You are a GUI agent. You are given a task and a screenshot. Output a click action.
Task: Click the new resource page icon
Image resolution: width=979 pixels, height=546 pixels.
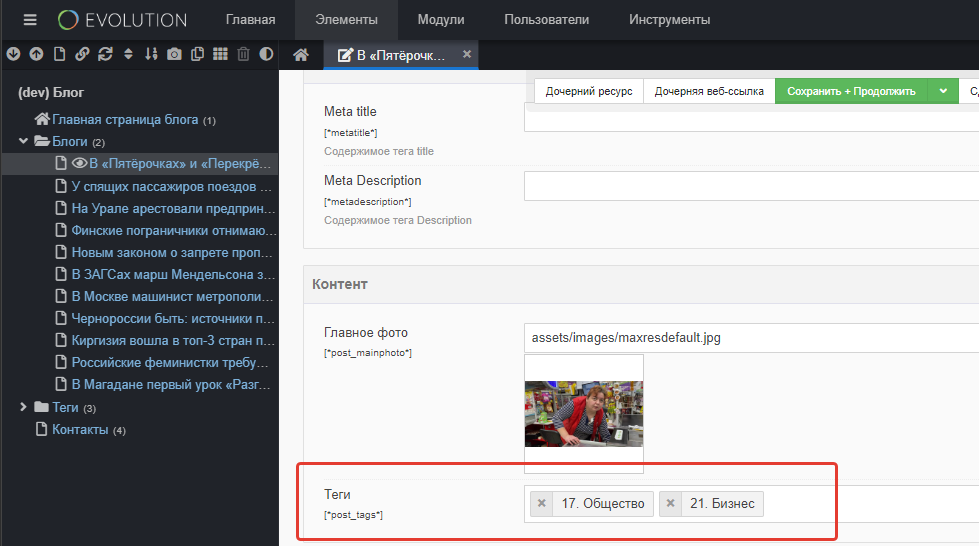point(59,54)
